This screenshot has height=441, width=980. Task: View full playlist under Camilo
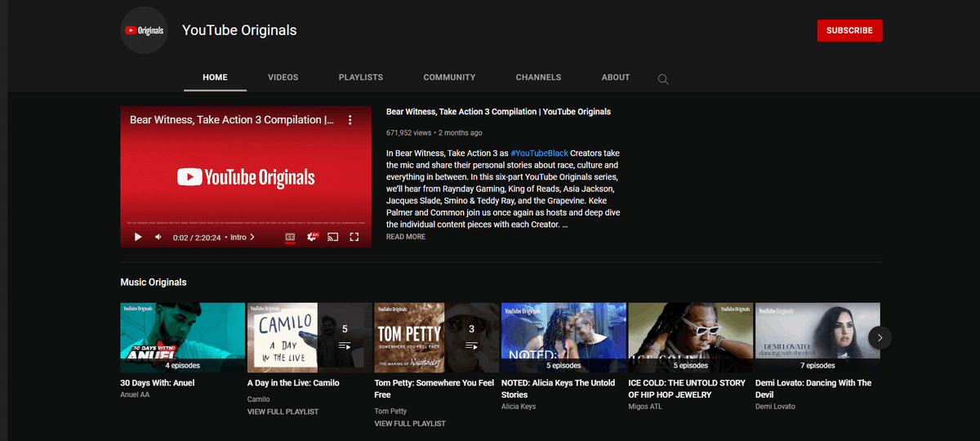pos(283,412)
